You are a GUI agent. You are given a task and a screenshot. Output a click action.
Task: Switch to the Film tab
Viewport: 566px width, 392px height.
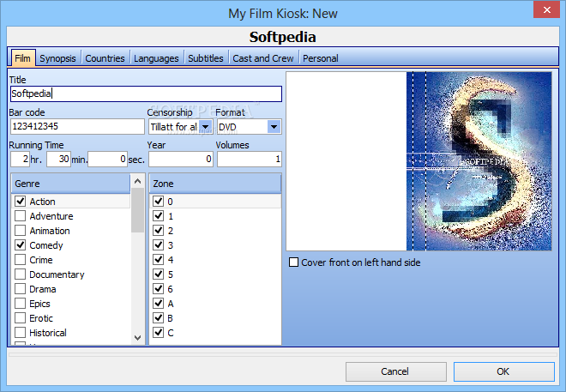pyautogui.click(x=23, y=58)
